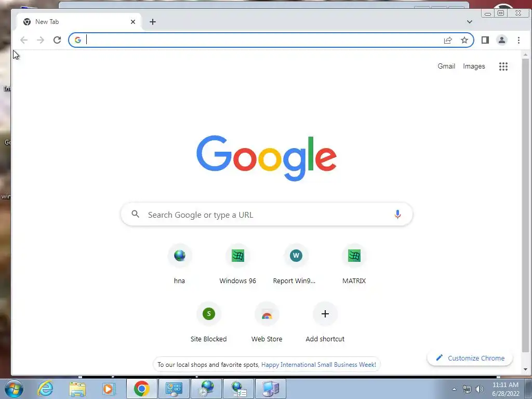Open Chrome's three-dot menu
This screenshot has width=532, height=399.
coord(519,40)
